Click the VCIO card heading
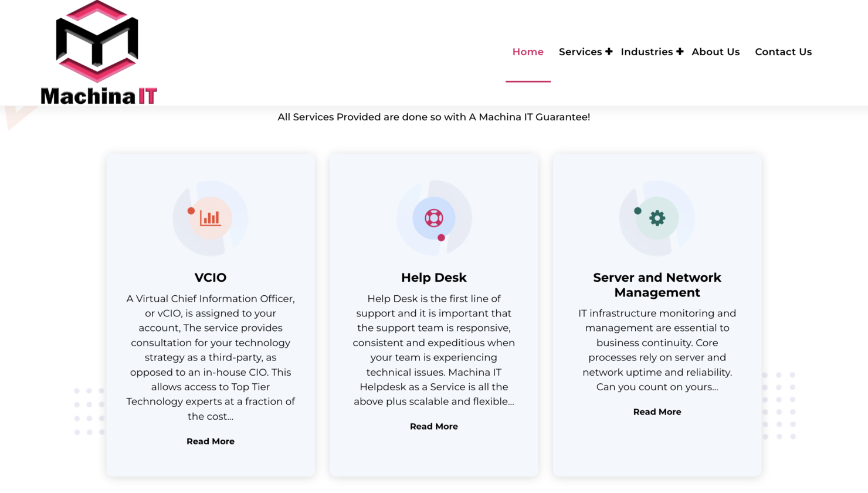868x493 pixels. pos(211,277)
